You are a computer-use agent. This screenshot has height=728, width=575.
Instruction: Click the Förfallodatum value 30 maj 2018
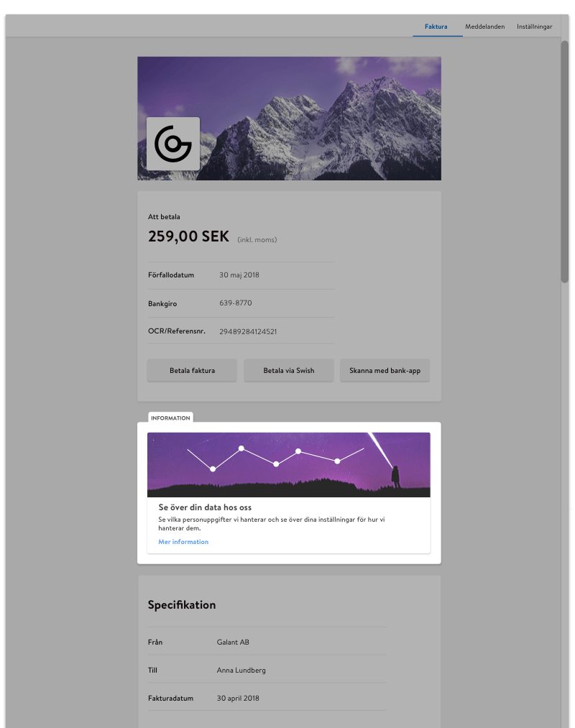[239, 275]
